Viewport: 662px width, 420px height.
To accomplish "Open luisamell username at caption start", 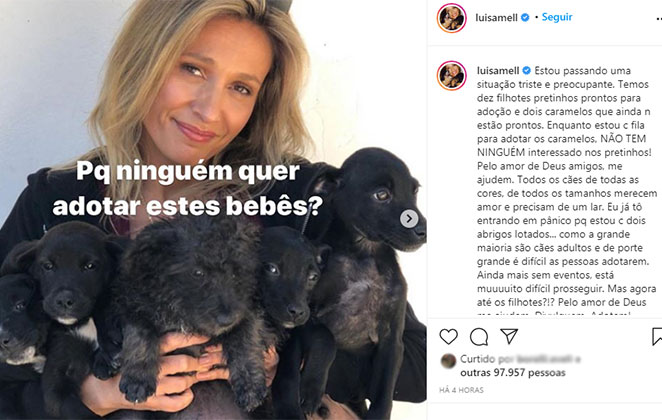I will [x=498, y=70].
